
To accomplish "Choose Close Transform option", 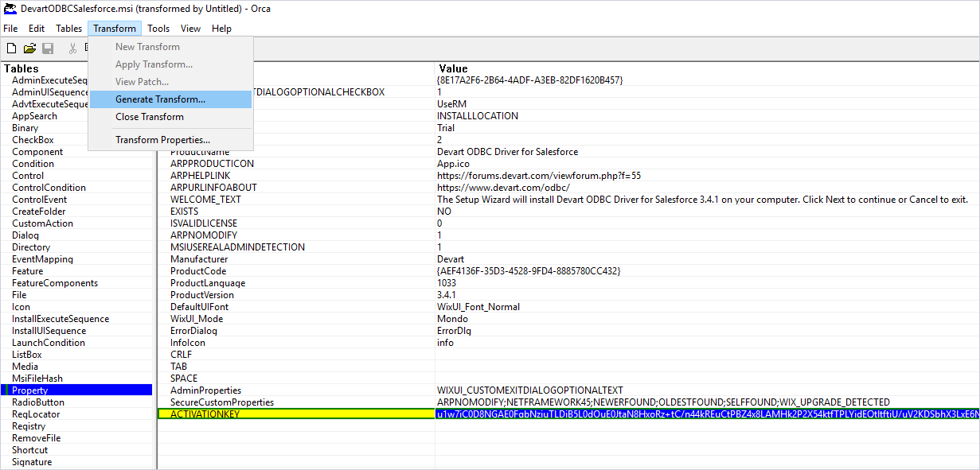I will 150,116.
